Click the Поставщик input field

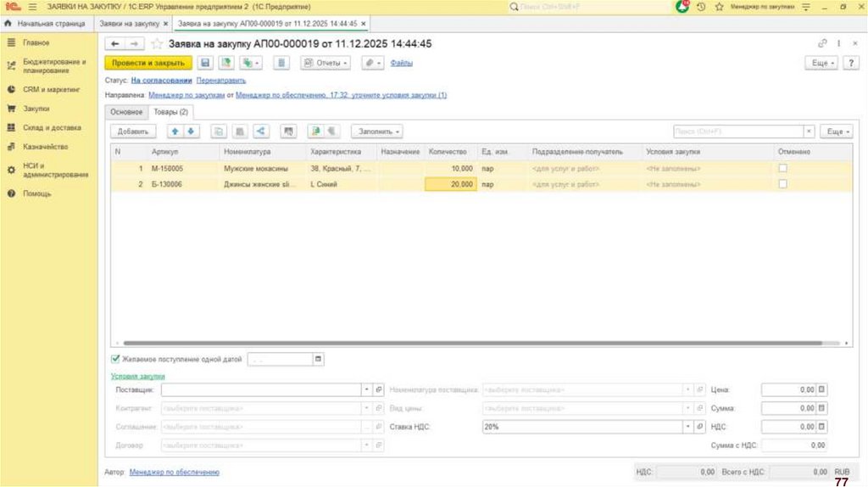[261, 389]
